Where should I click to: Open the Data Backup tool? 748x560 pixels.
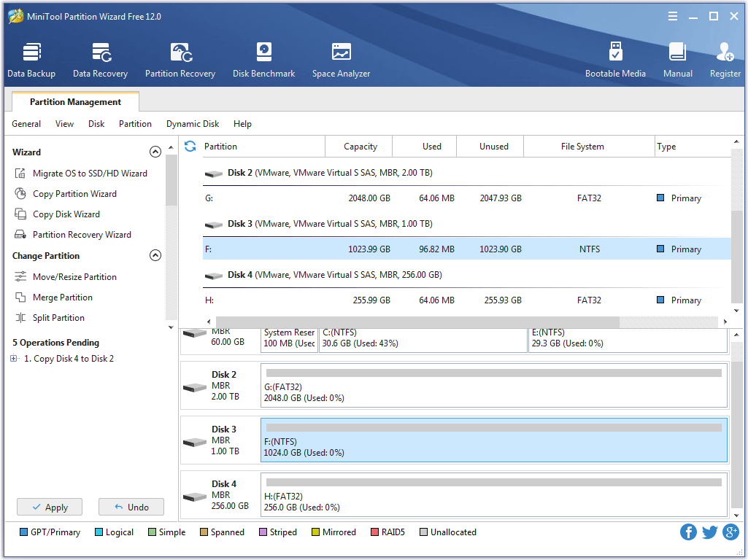coord(31,60)
